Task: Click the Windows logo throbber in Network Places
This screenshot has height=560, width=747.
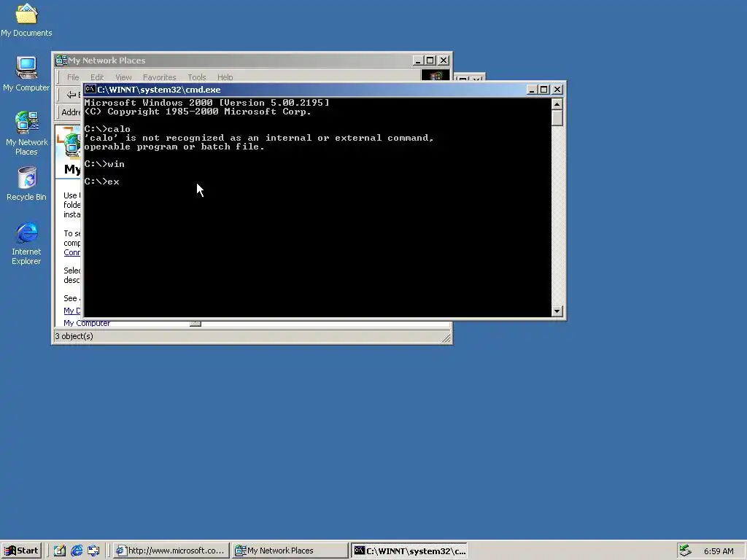Action: 435,76
